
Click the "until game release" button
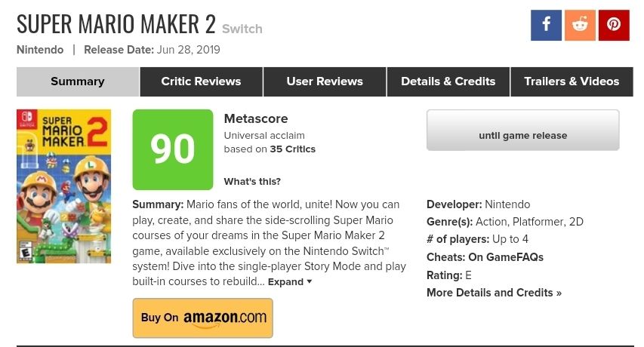click(x=522, y=136)
